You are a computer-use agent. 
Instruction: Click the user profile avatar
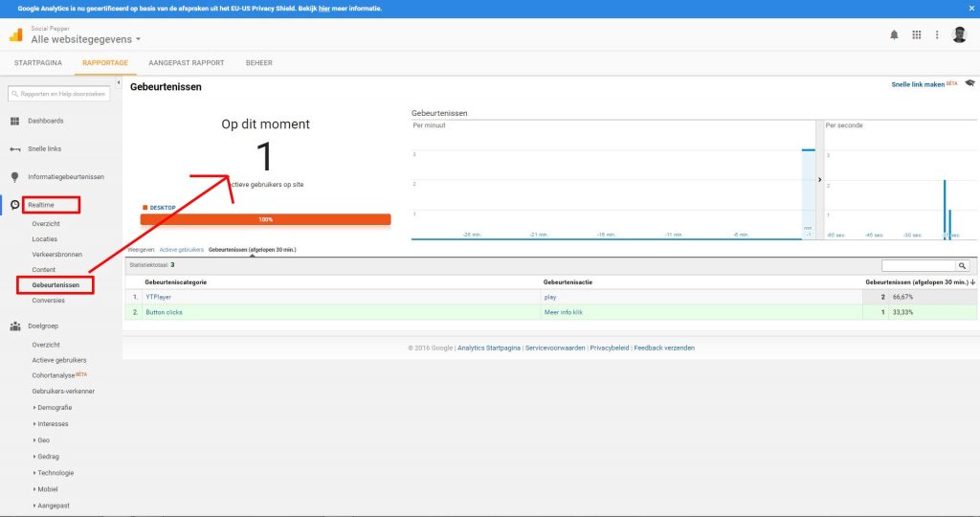pyautogui.click(x=960, y=34)
